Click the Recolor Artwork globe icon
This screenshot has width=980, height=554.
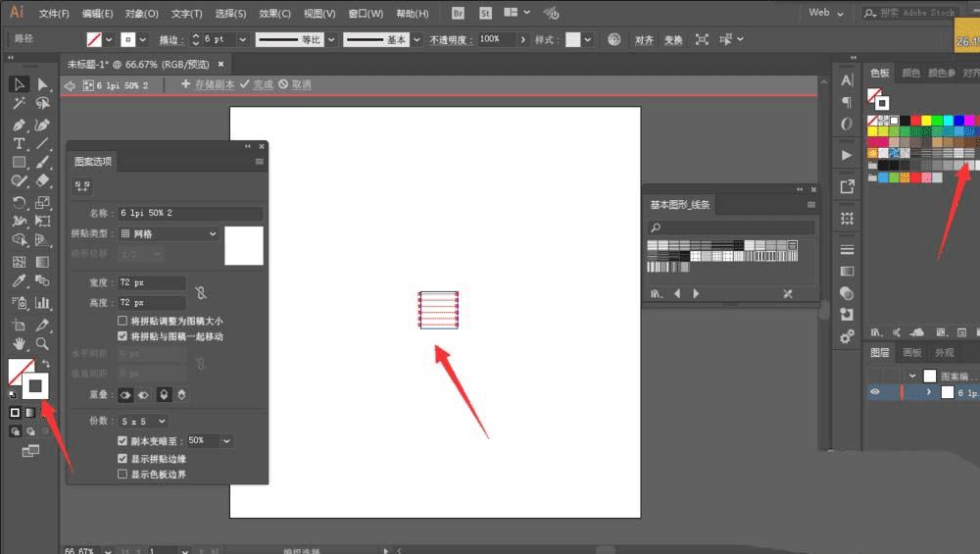pos(614,39)
